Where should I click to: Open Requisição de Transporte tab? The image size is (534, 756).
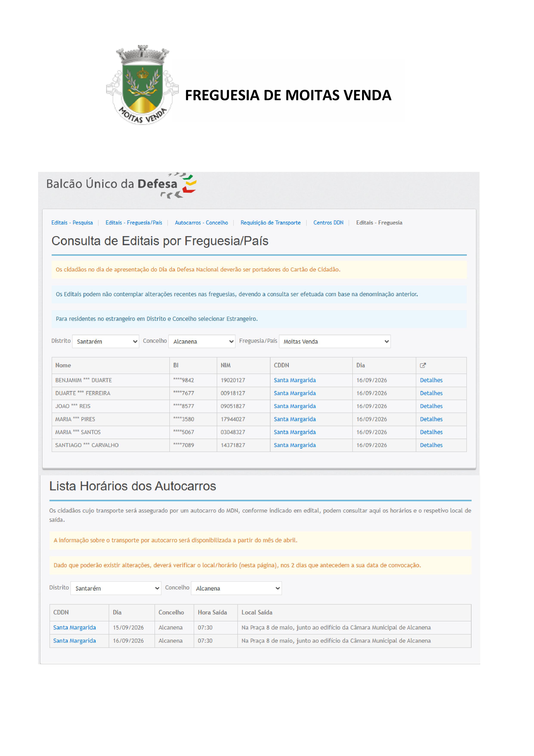tap(271, 223)
